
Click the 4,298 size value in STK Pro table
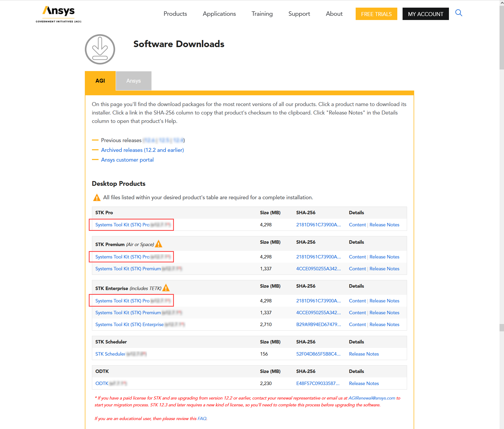(x=266, y=225)
